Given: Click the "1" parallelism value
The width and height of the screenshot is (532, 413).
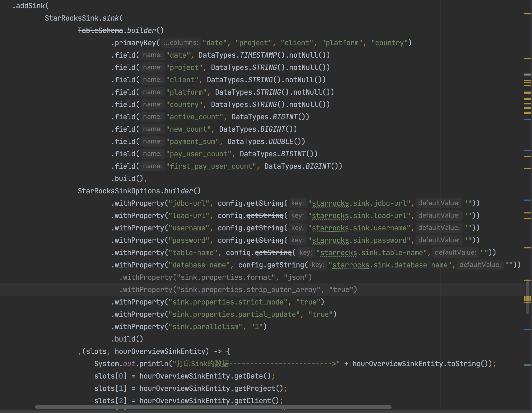Looking at the screenshot, I should pos(257,327).
